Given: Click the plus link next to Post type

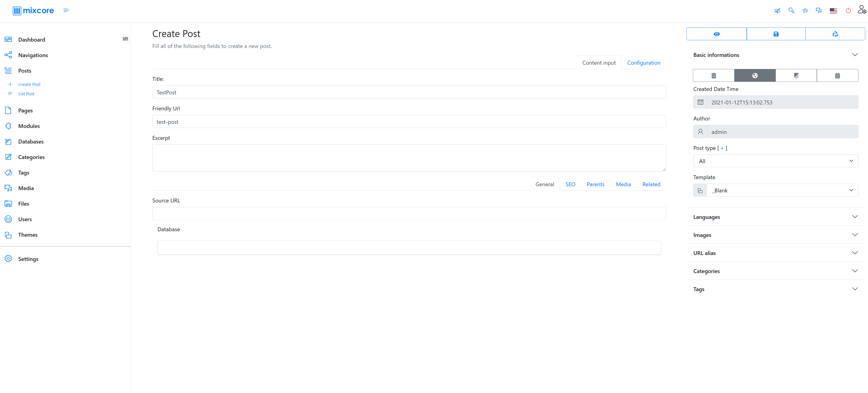Looking at the screenshot, I should (722, 148).
